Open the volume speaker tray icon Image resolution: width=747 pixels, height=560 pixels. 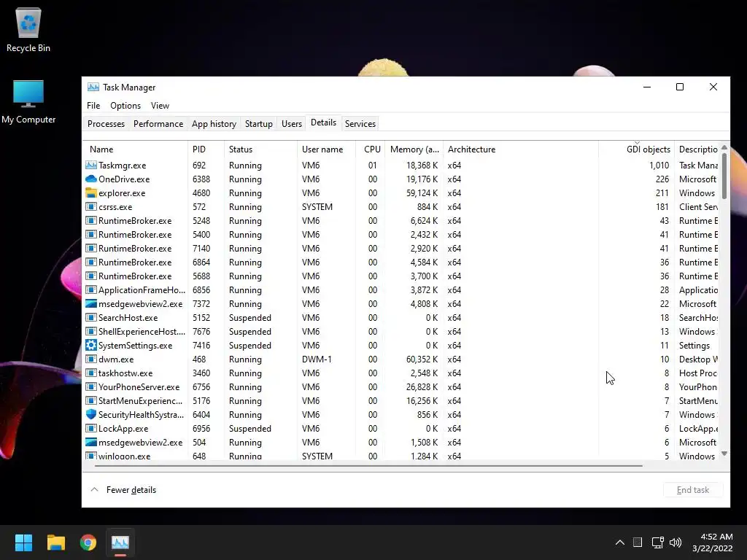click(x=676, y=542)
